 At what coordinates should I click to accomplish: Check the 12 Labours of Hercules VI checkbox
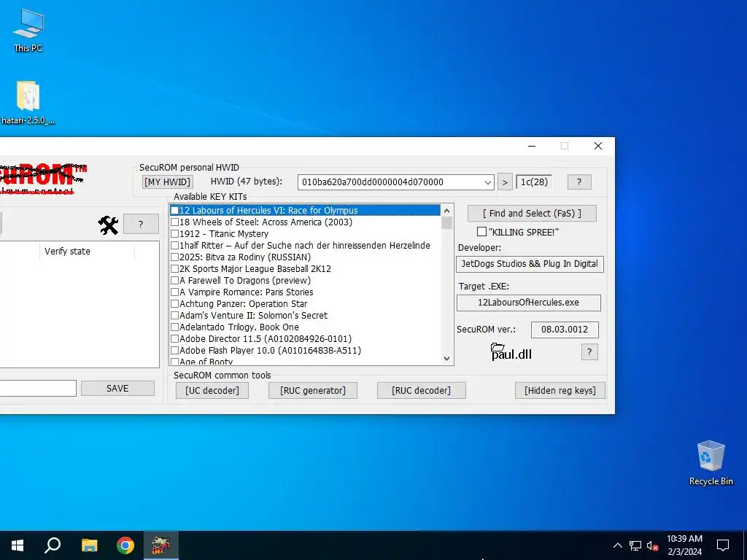[x=175, y=211]
